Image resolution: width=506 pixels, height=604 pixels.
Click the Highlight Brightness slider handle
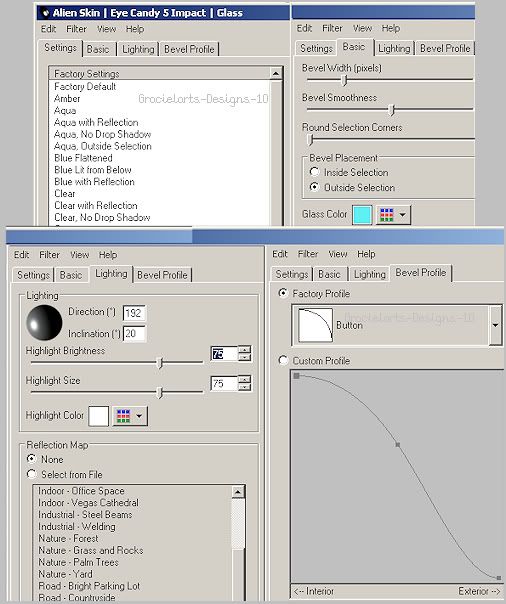click(x=160, y=362)
